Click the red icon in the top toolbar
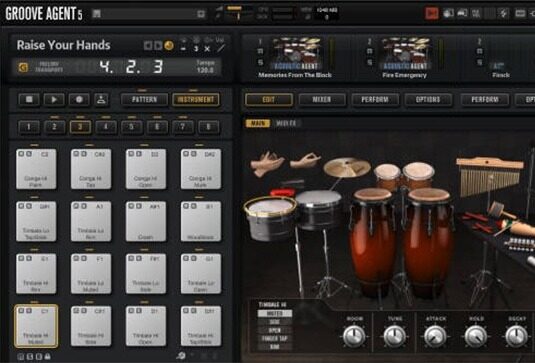Image resolution: width=535 pixels, height=363 pixels. pos(432,13)
